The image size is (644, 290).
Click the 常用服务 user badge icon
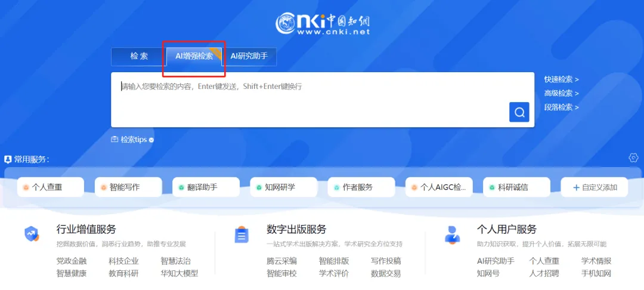click(8, 159)
